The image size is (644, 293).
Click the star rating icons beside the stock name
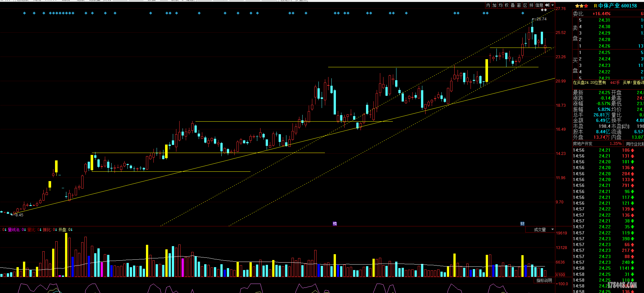click(x=582, y=6)
